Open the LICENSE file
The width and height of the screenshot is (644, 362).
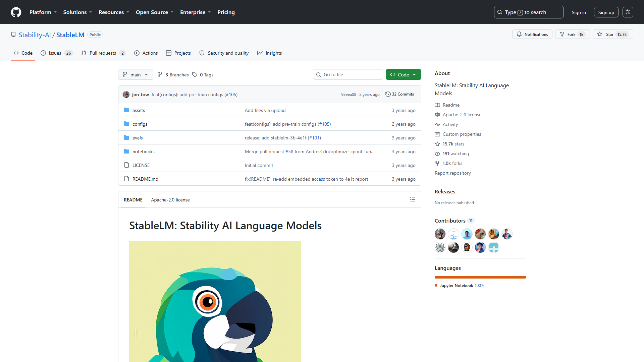coord(141,165)
